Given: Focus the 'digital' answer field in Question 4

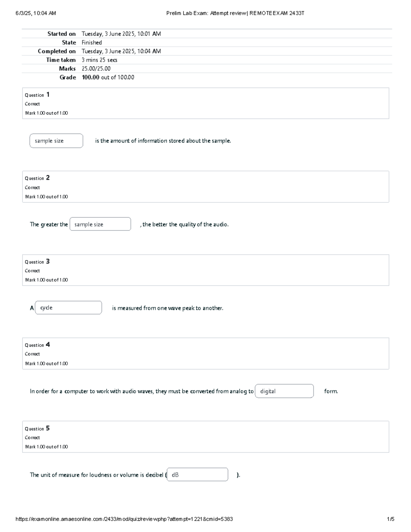Looking at the screenshot, I should point(284,391).
